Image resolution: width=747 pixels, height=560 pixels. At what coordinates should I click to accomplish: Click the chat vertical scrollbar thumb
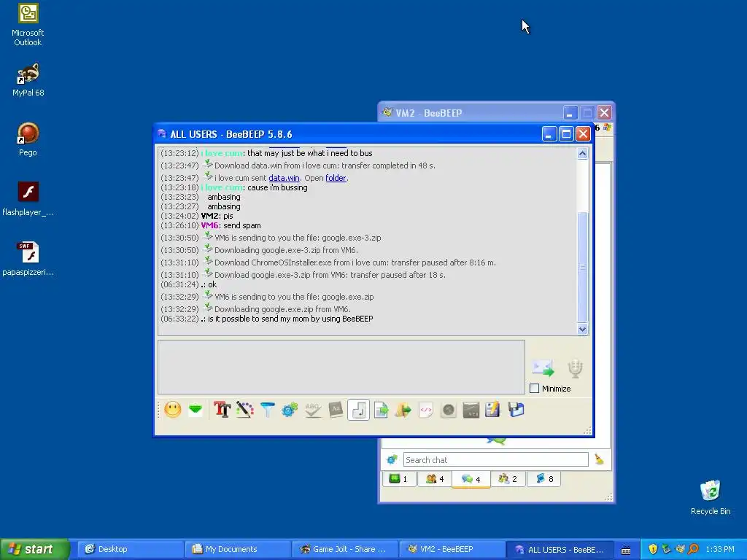tap(582, 267)
